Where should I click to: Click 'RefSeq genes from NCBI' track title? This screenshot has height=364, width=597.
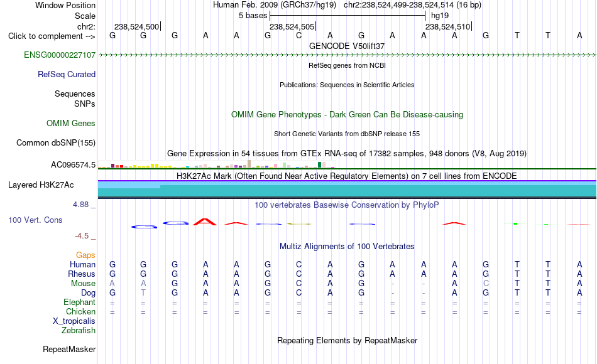tap(347, 65)
